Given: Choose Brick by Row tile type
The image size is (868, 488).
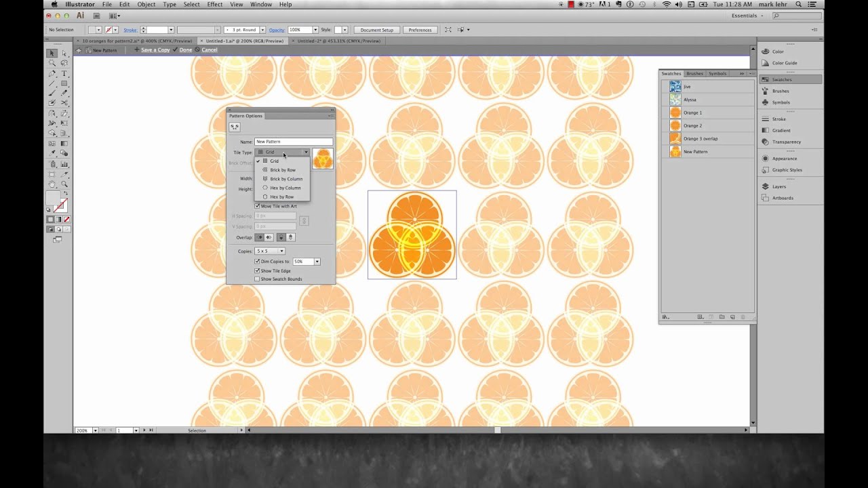Looking at the screenshot, I should [x=283, y=170].
